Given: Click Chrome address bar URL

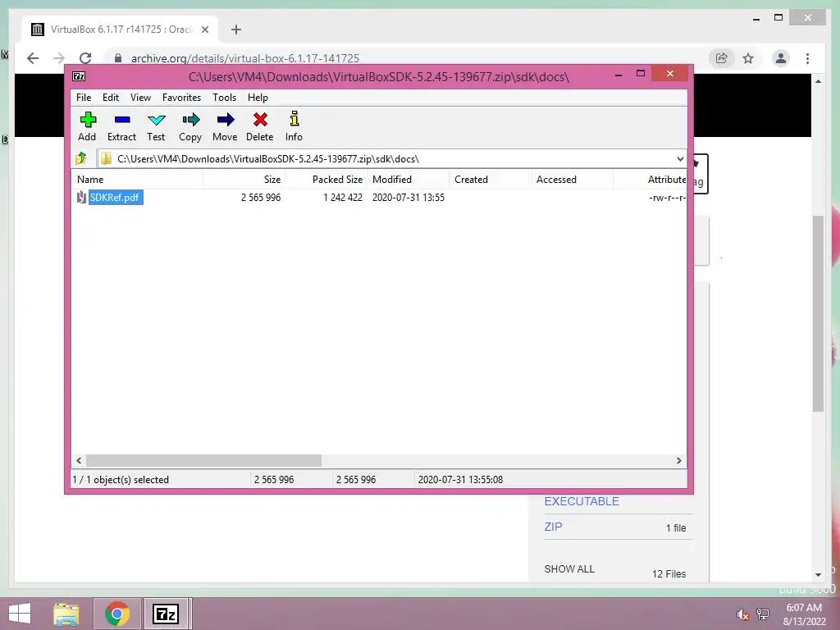Looking at the screenshot, I should click(x=245, y=58).
